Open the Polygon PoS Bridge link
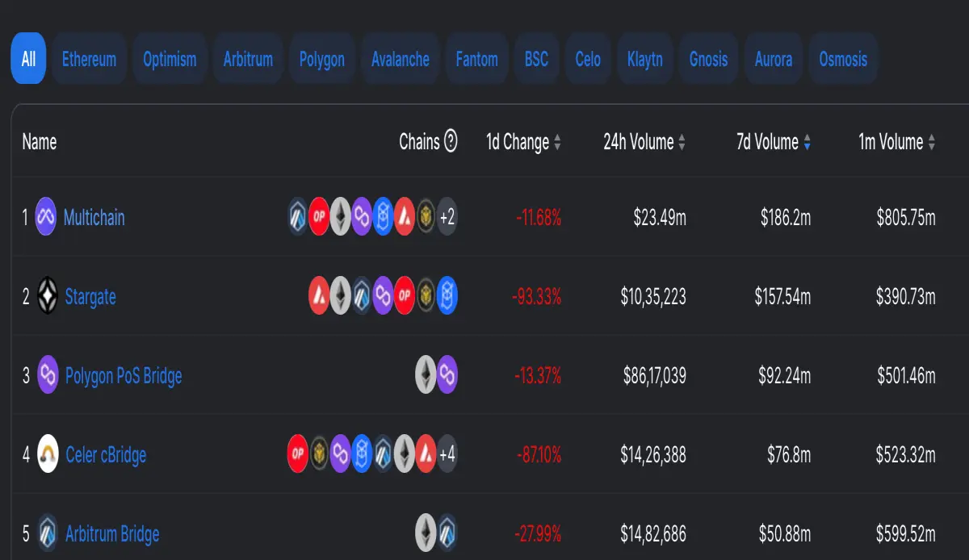Image resolution: width=969 pixels, height=560 pixels. pos(124,376)
